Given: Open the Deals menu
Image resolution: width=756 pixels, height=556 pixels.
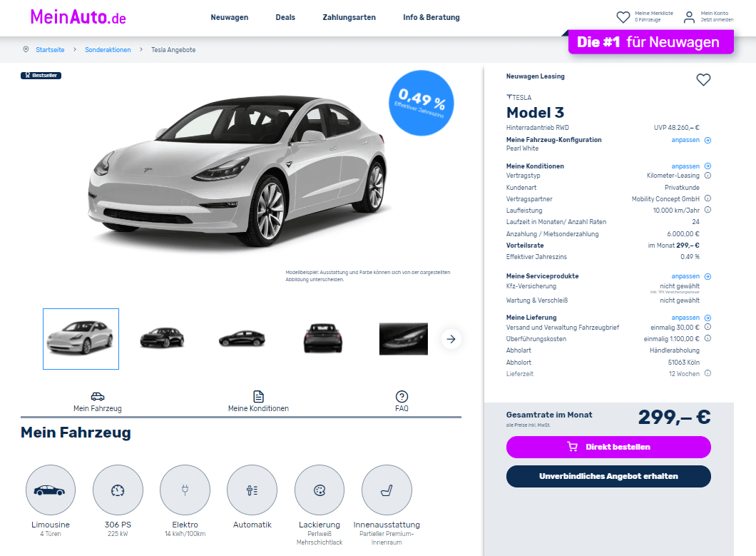Looking at the screenshot, I should pyautogui.click(x=285, y=17).
